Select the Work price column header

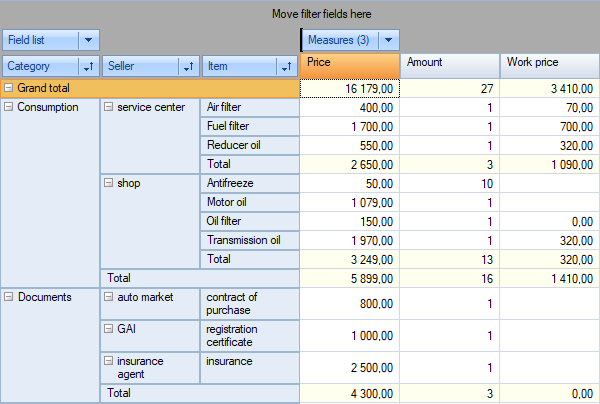550,64
